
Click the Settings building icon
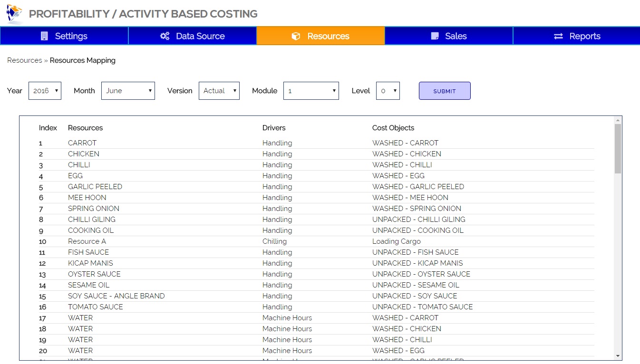(45, 36)
